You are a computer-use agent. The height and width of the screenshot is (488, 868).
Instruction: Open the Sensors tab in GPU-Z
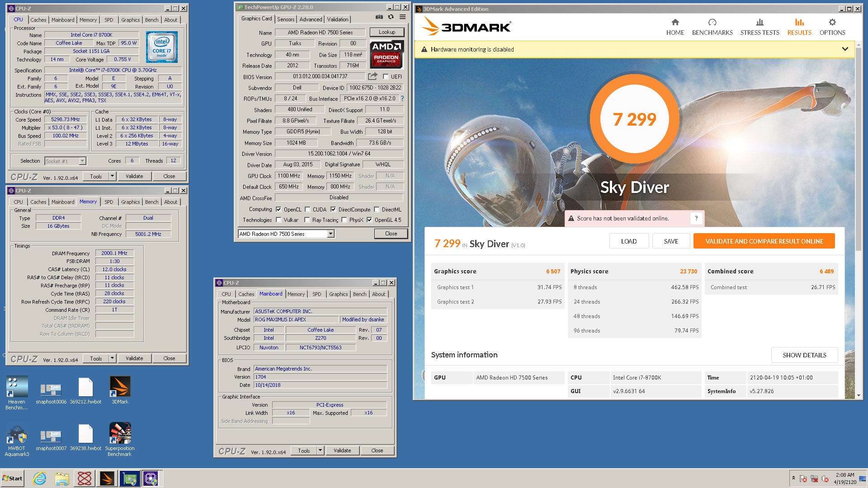[x=286, y=19]
